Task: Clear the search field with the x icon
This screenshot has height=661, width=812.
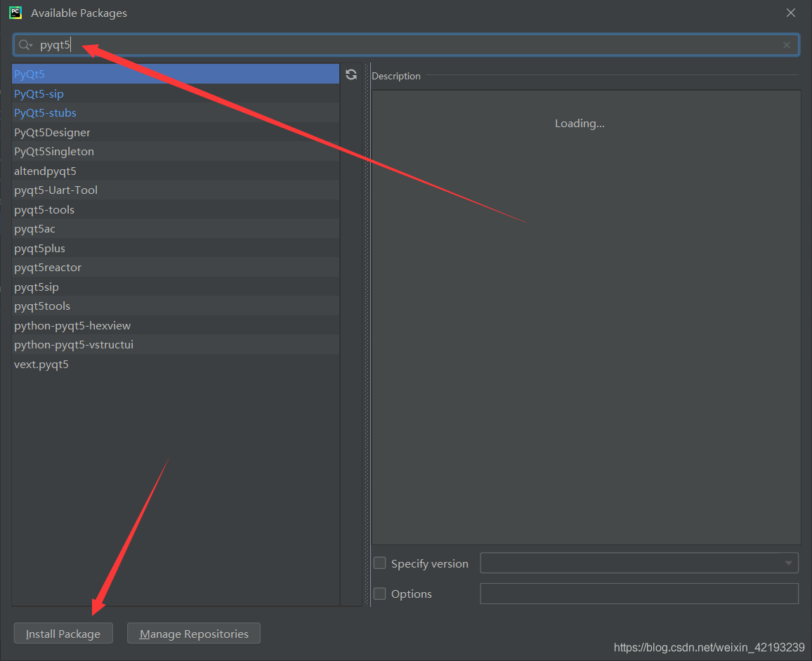Action: click(786, 45)
